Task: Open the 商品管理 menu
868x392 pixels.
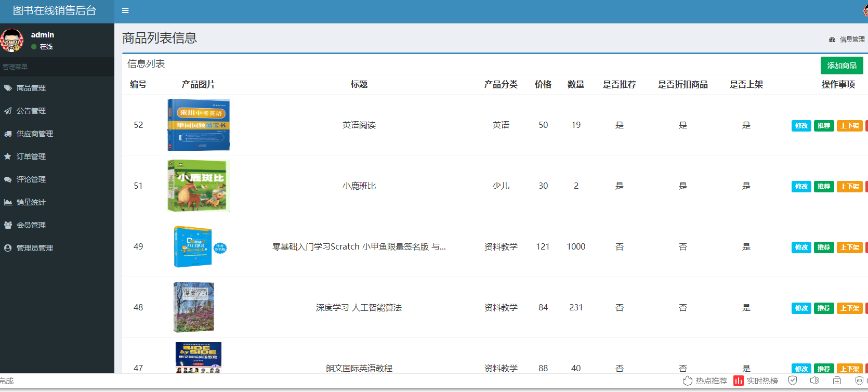Action: [57, 88]
